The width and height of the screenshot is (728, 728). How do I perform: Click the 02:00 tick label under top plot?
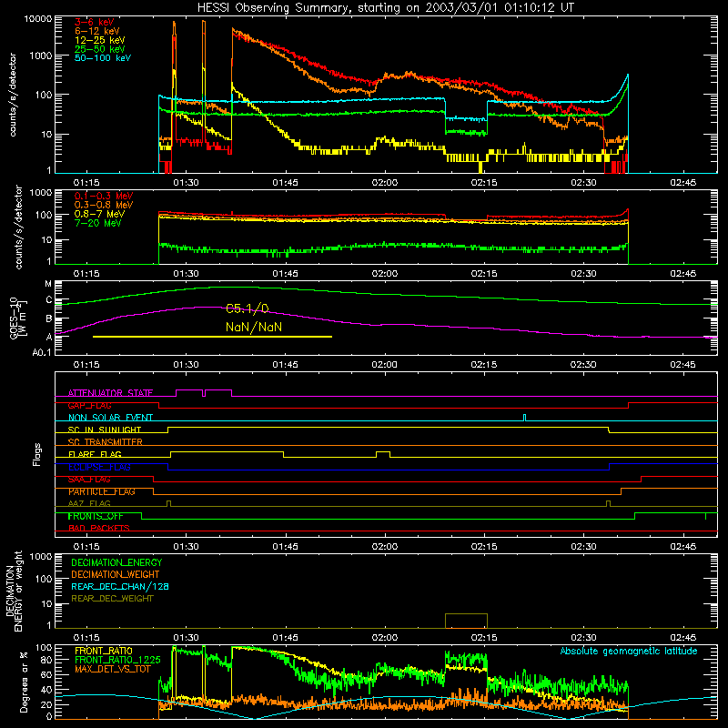click(384, 183)
